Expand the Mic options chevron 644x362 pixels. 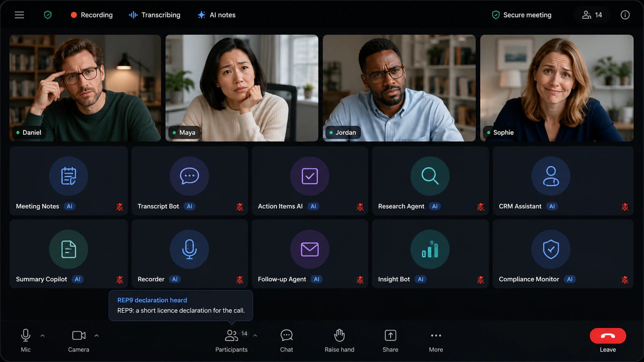(43, 335)
